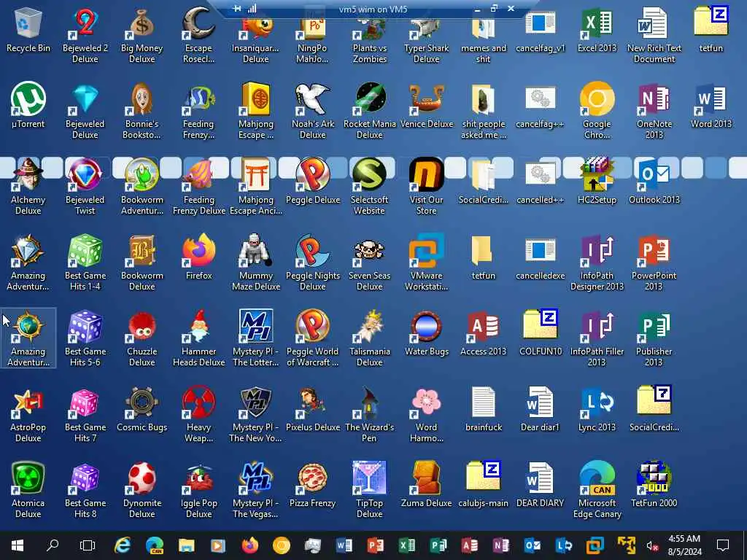Select Alchemy Deluxe icon
The width and height of the screenshot is (747, 560).
pos(28,187)
